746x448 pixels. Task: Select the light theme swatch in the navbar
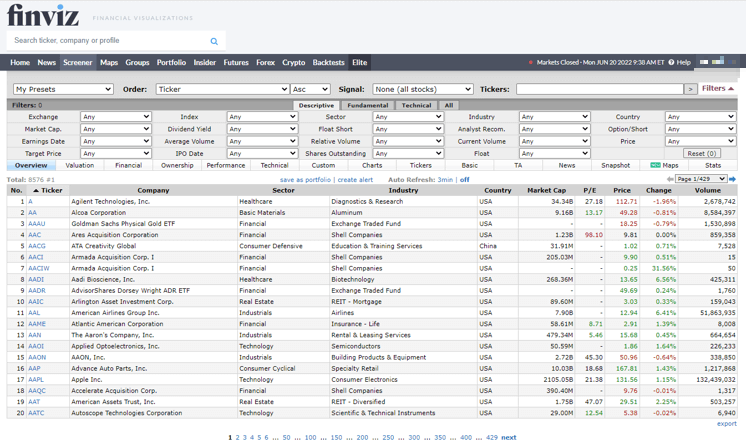[704, 62]
